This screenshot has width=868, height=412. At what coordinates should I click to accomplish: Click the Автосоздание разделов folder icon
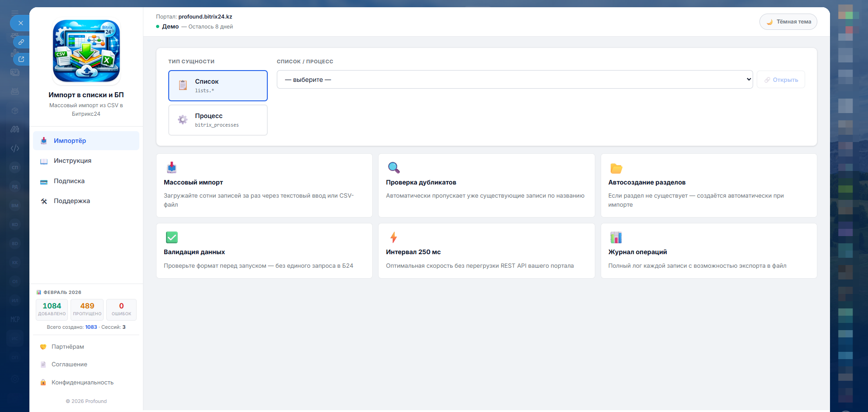tap(616, 168)
